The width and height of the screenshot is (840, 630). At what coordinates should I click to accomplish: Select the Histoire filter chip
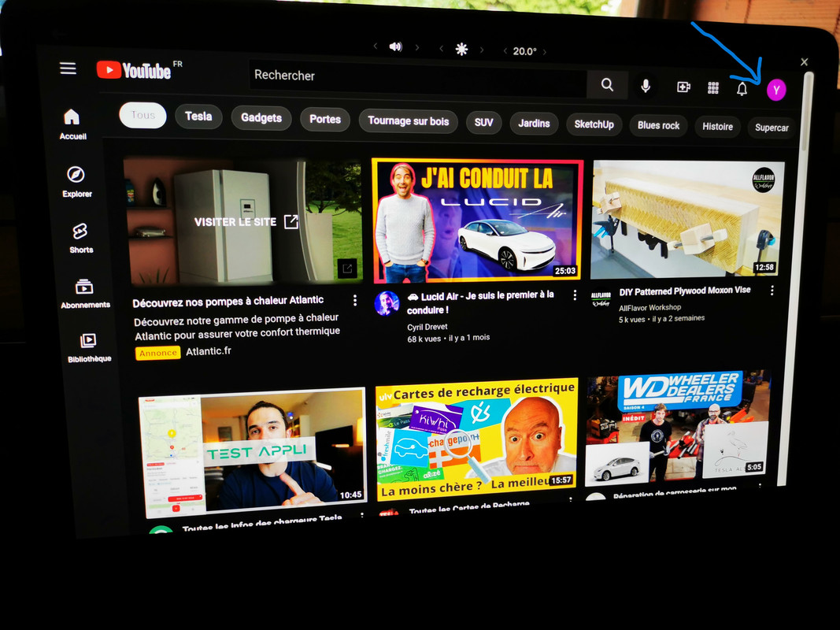click(717, 127)
